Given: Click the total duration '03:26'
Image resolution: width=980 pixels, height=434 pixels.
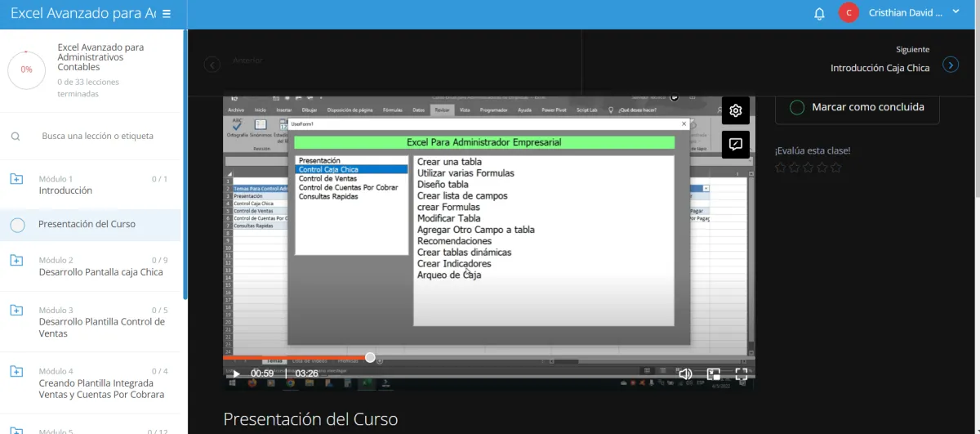Looking at the screenshot, I should 307,374.
